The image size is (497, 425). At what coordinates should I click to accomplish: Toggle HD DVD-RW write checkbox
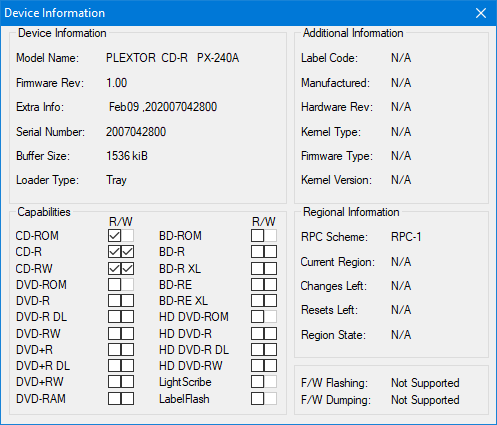(270, 366)
